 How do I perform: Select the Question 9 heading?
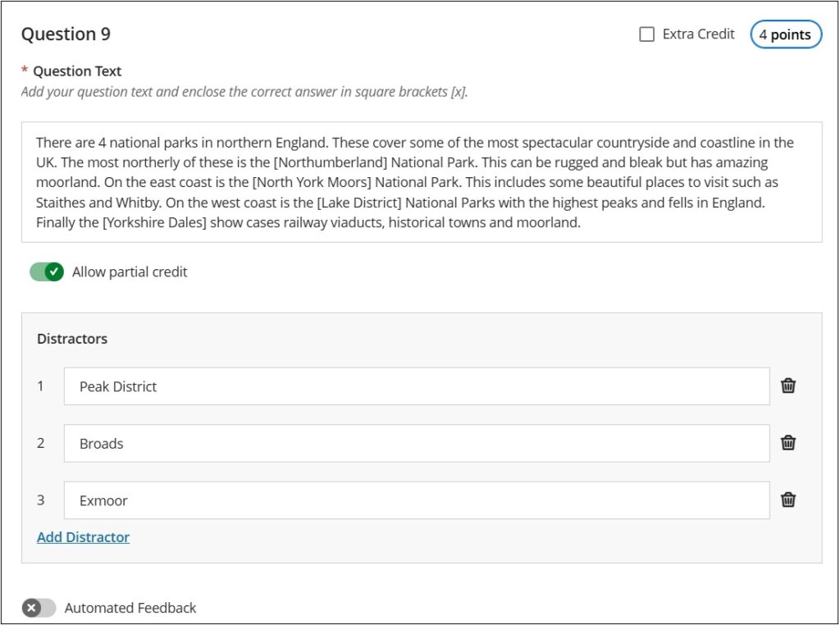pyautogui.click(x=66, y=34)
